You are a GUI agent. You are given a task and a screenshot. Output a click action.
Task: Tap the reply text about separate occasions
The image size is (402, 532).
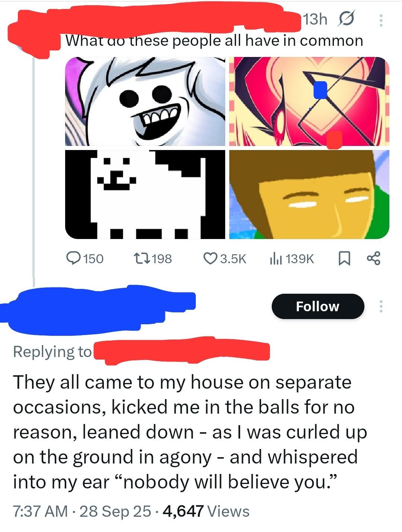pos(190,432)
